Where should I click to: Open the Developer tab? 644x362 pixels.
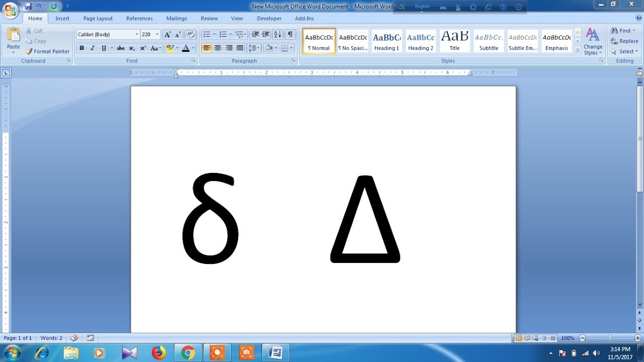point(269,18)
